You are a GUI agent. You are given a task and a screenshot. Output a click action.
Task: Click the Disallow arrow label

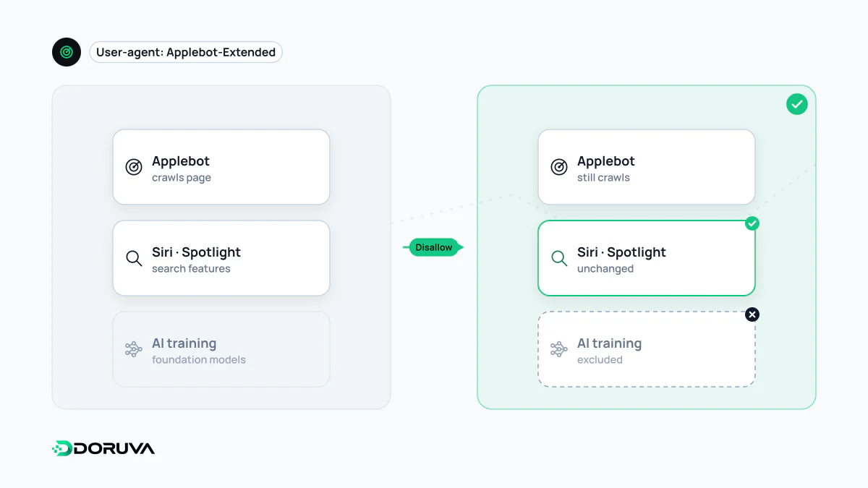point(433,247)
